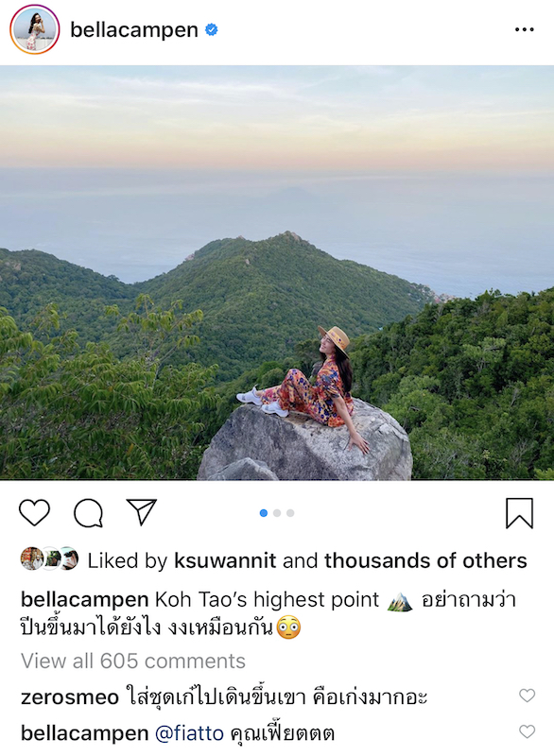Tap the blue verified badge
Viewport: 554px width, 756px height.
point(211,30)
